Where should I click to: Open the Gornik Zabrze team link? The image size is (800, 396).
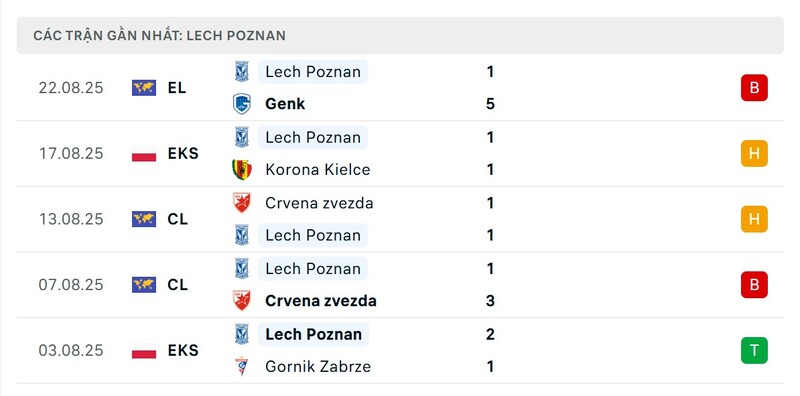click(318, 366)
